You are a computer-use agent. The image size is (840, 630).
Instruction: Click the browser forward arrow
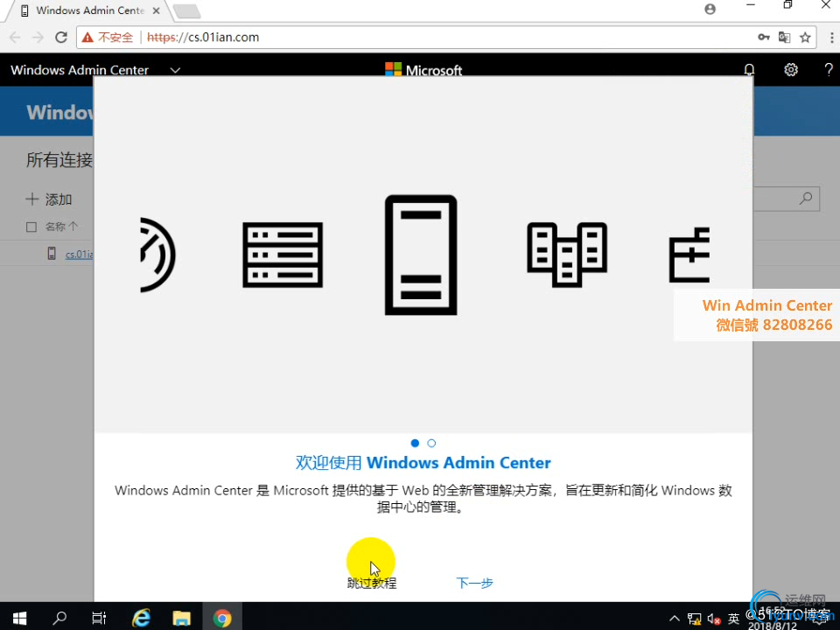(x=38, y=37)
